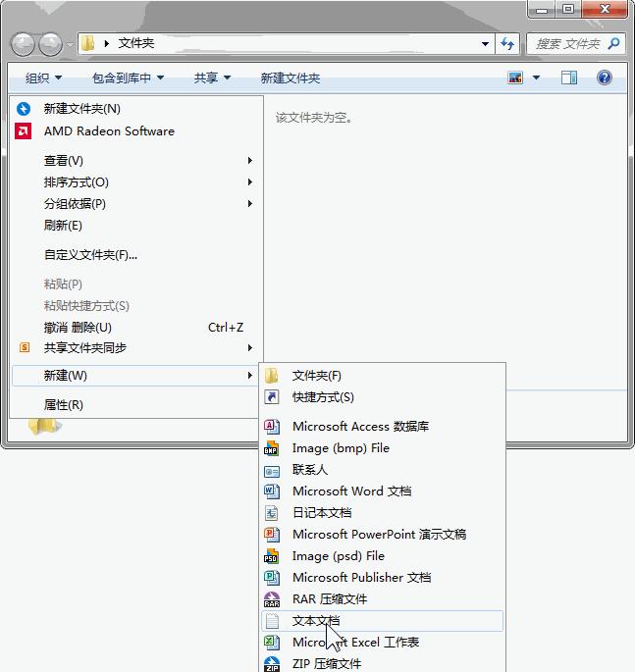Viewport: 635px width, 672px height.
Task: Click the Forward navigation arrow button
Action: [x=51, y=44]
